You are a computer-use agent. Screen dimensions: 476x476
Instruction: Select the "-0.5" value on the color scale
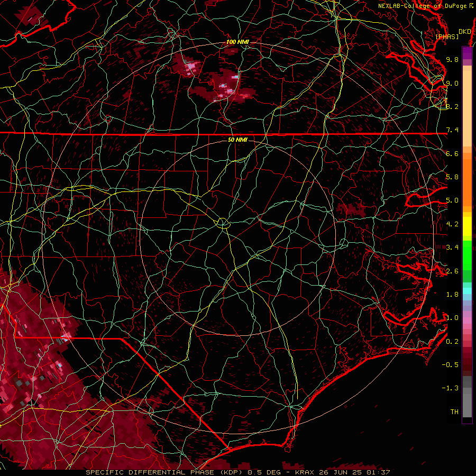click(450, 365)
